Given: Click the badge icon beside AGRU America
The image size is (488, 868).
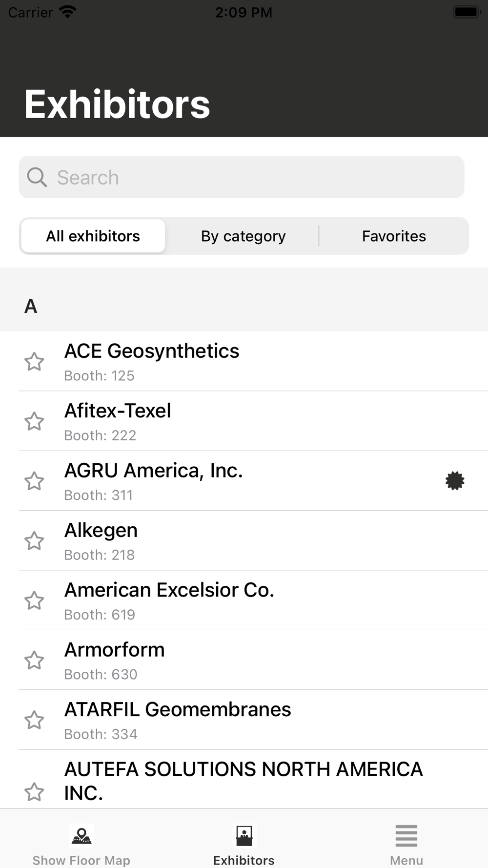Looking at the screenshot, I should tap(455, 481).
